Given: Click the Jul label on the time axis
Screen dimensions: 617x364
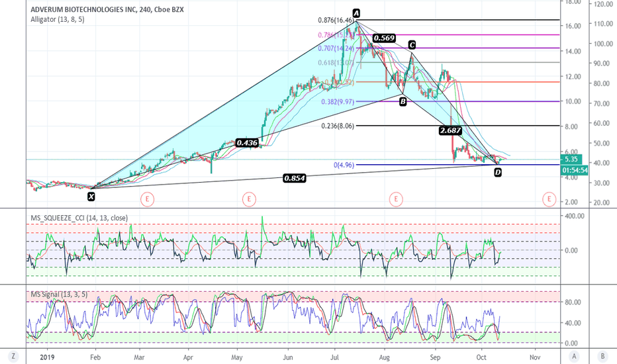Looking at the screenshot, I should (334, 357).
